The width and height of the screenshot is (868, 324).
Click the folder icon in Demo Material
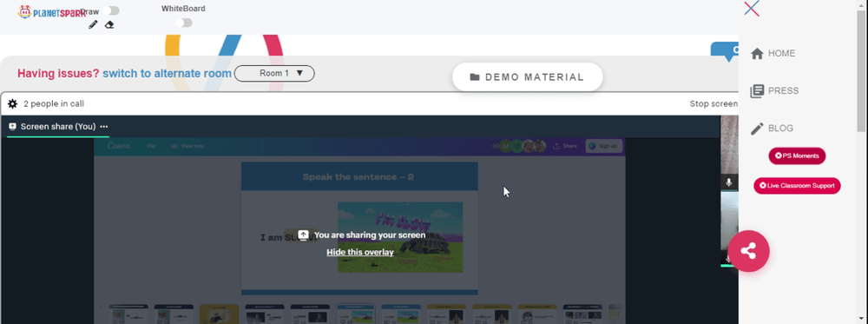(x=475, y=77)
